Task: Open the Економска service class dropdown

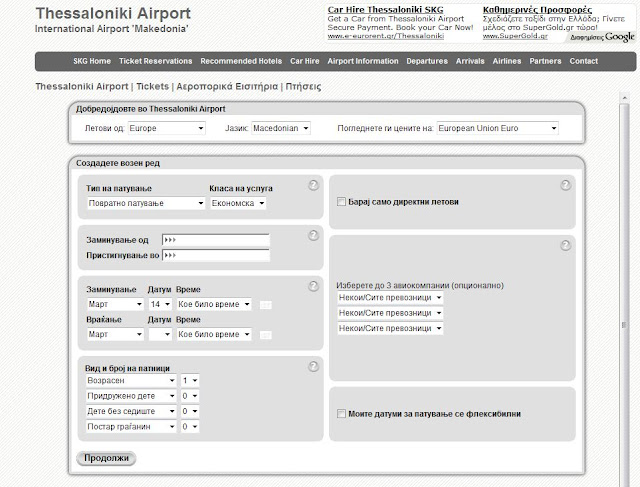Action: click(238, 203)
